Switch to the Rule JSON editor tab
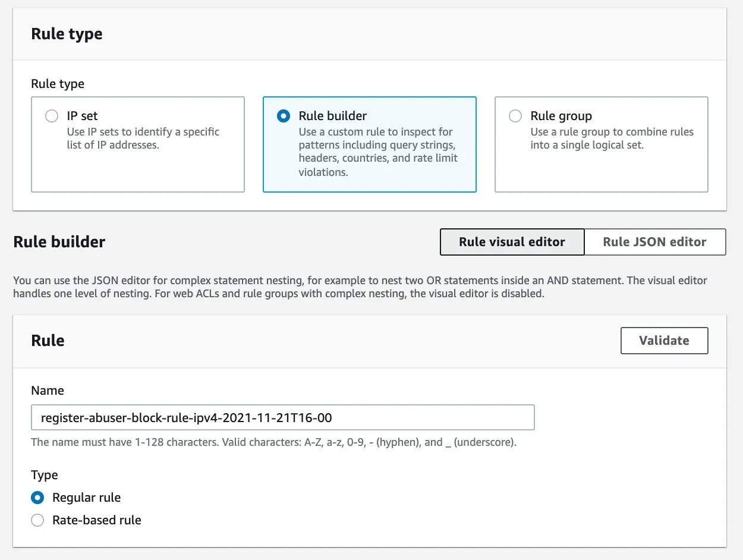Image resolution: width=743 pixels, height=560 pixels. click(x=654, y=242)
